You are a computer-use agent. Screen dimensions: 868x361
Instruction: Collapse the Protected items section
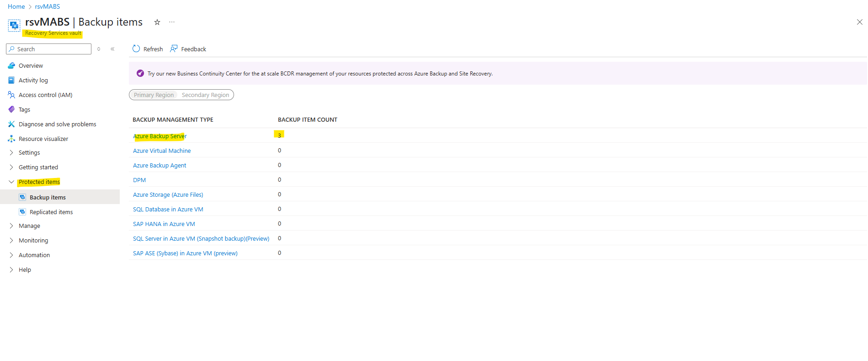[11, 182]
